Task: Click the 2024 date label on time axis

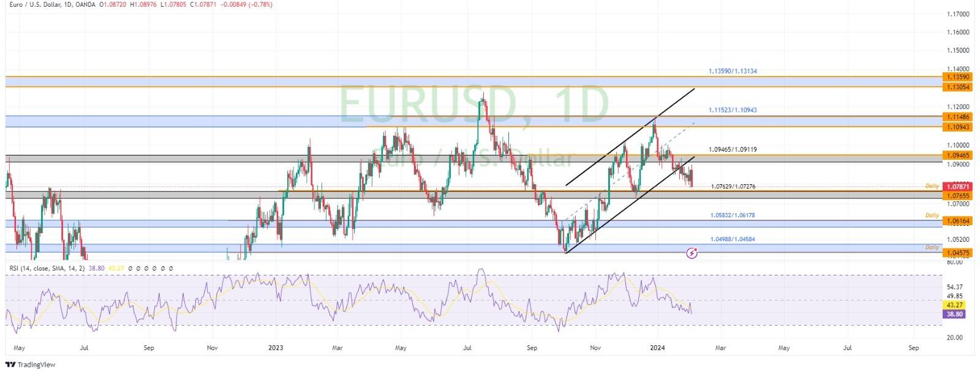Action: [x=657, y=348]
